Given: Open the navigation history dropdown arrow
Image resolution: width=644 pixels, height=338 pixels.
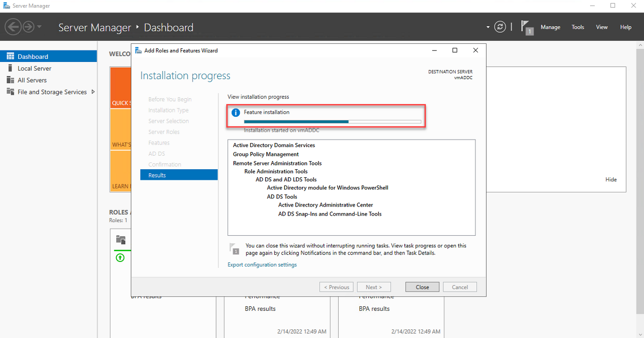Looking at the screenshot, I should [x=39, y=27].
